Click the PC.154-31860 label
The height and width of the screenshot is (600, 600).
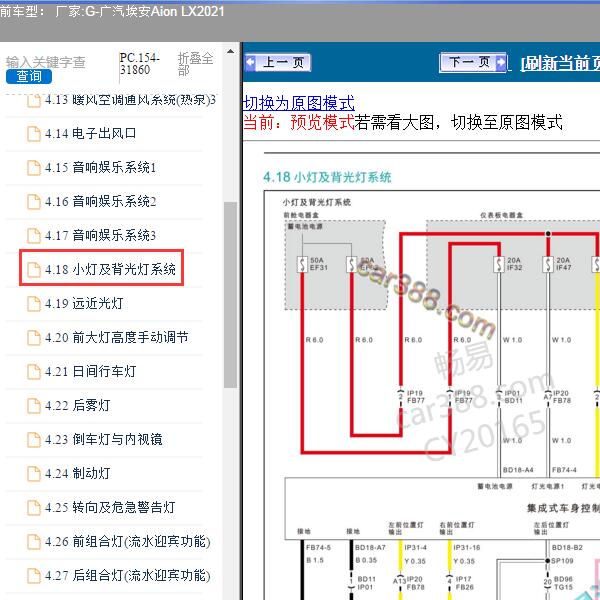point(139,64)
